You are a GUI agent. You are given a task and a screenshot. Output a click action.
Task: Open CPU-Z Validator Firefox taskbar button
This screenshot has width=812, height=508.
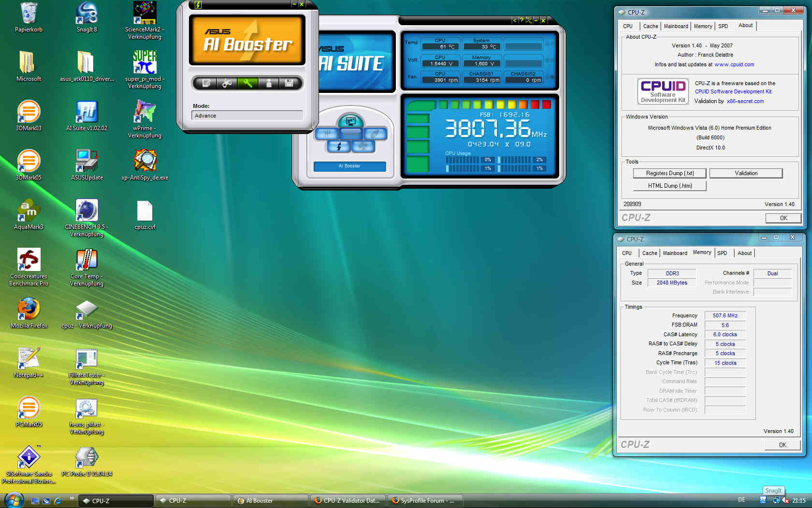coord(348,501)
